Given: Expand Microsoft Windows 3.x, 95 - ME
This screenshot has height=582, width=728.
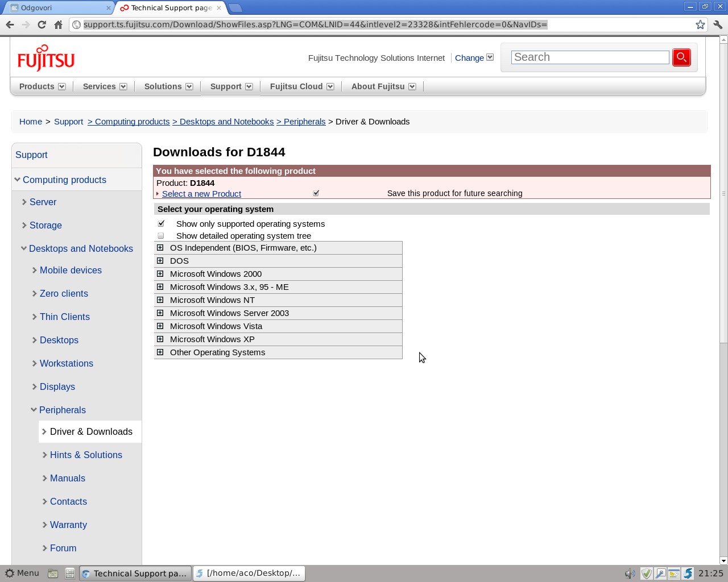Looking at the screenshot, I should tap(160, 287).
